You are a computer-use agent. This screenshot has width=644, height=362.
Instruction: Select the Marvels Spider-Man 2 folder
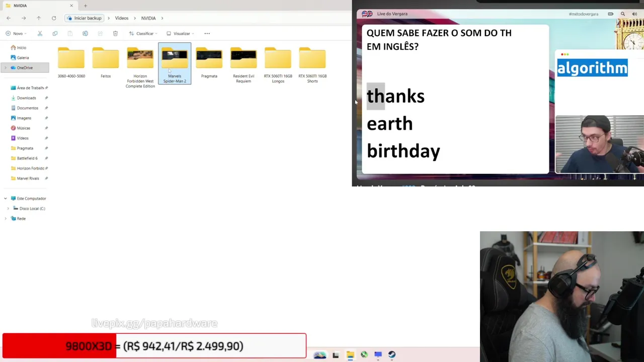coord(175,64)
